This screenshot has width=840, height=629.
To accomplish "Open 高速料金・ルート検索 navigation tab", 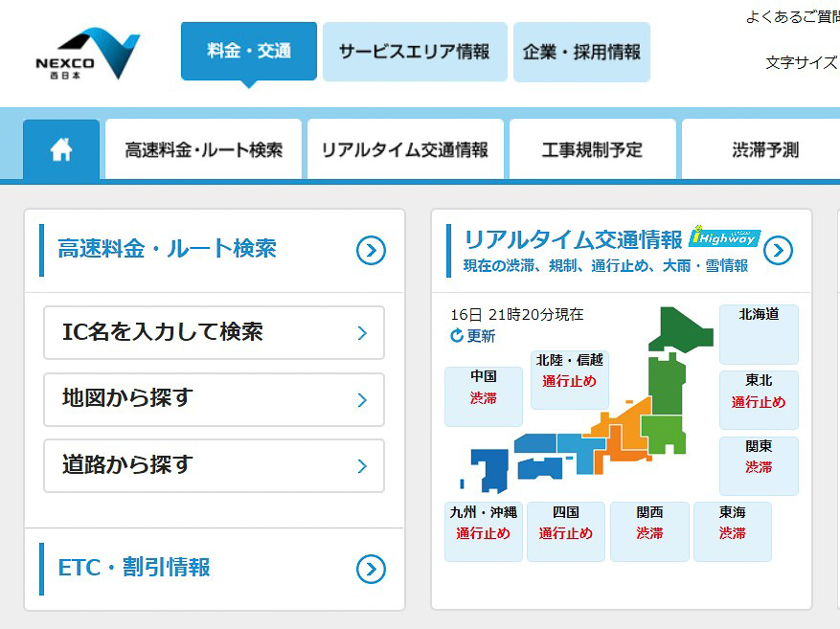I will pos(204,149).
